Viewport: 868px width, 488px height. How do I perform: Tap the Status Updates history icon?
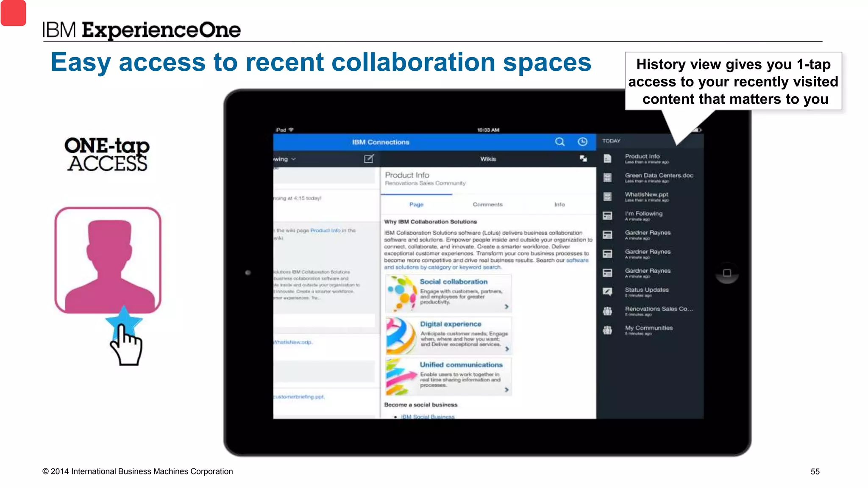click(607, 291)
